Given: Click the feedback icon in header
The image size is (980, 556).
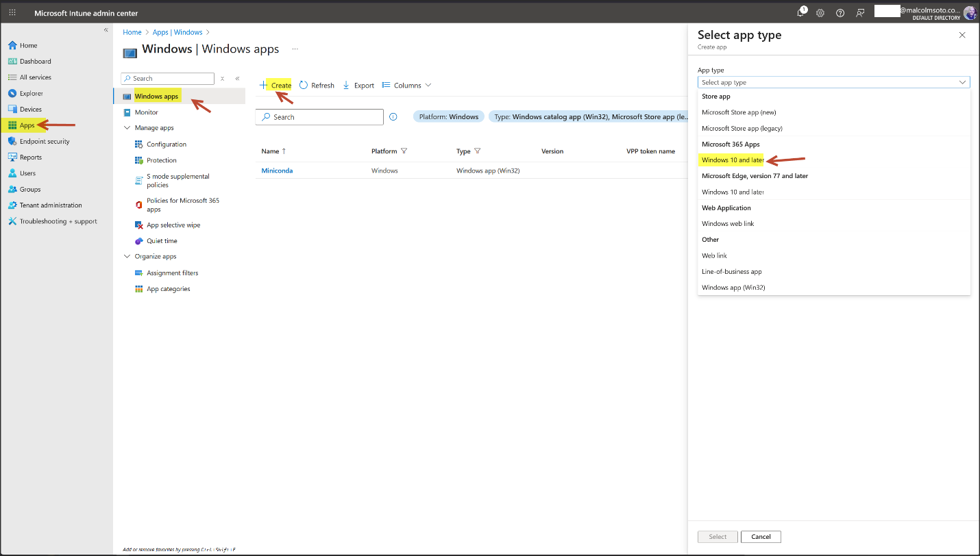Looking at the screenshot, I should pyautogui.click(x=860, y=13).
